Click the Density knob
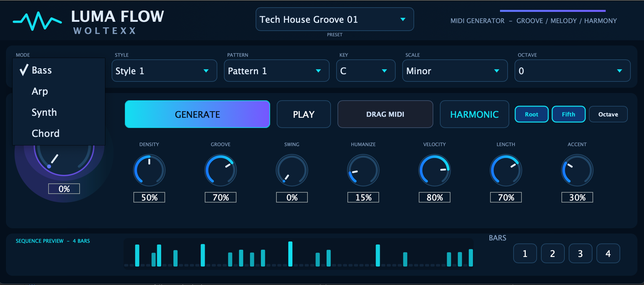The width and height of the screenshot is (644, 285). pos(149,171)
